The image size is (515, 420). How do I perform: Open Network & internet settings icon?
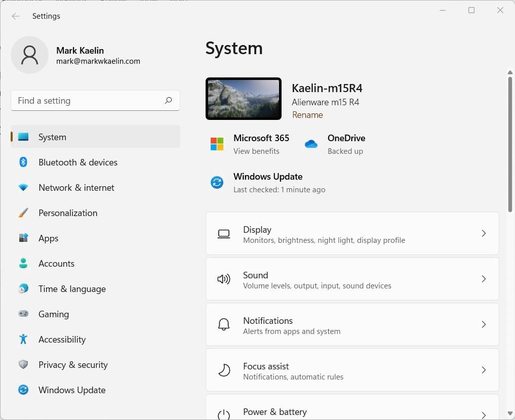click(24, 188)
